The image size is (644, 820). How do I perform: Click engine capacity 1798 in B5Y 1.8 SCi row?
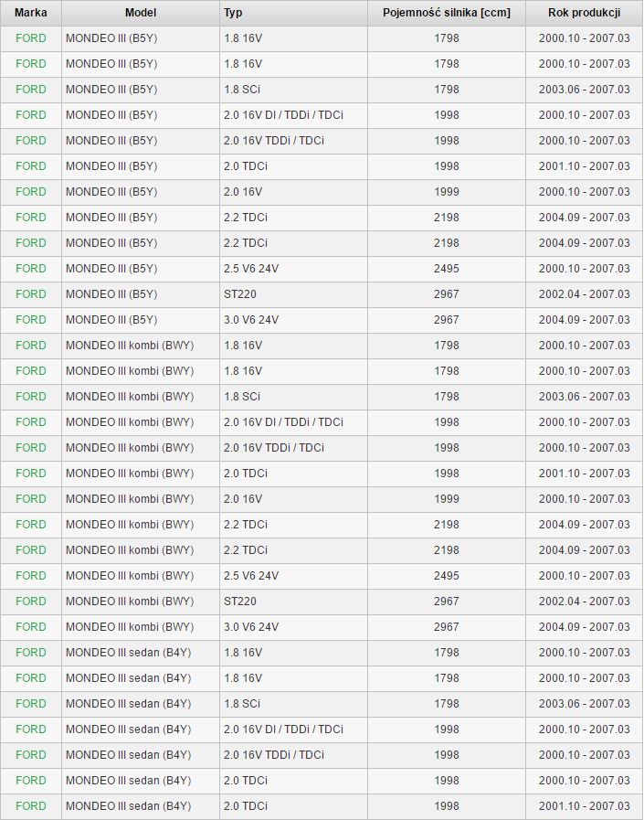[447, 90]
